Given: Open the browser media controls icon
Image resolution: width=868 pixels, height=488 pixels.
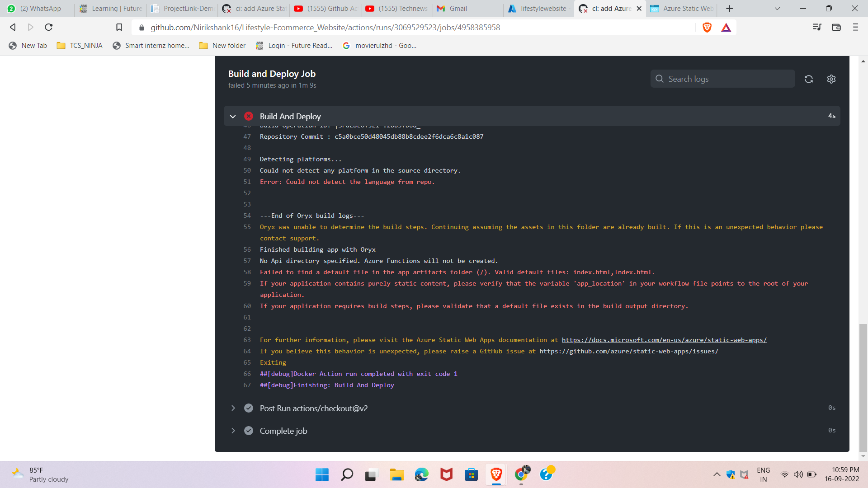Looking at the screenshot, I should click(816, 27).
